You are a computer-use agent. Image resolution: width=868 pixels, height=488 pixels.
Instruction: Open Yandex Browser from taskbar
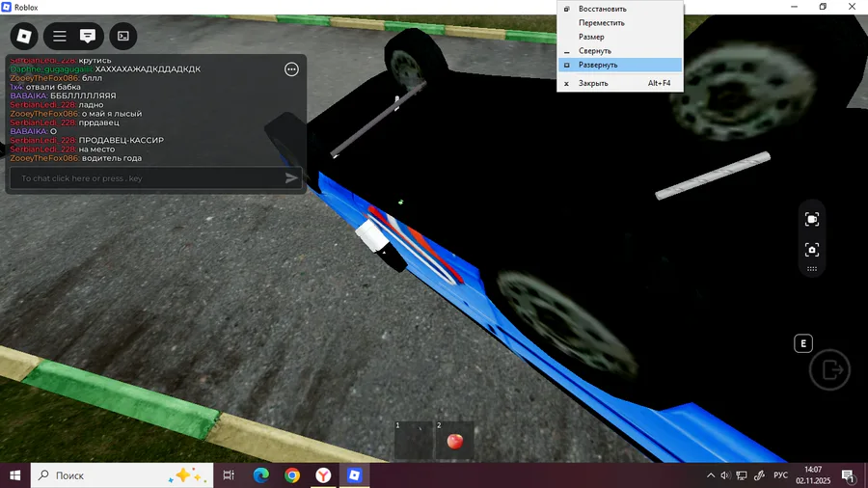point(323,475)
